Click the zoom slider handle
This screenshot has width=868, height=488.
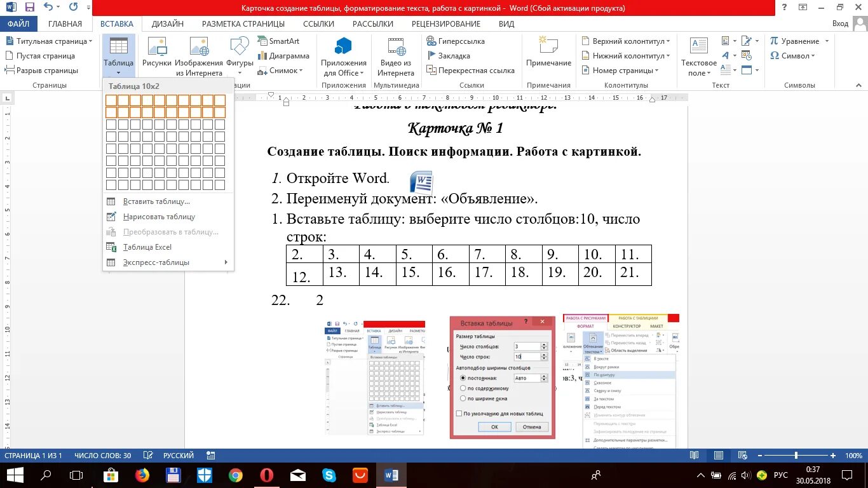796,456
